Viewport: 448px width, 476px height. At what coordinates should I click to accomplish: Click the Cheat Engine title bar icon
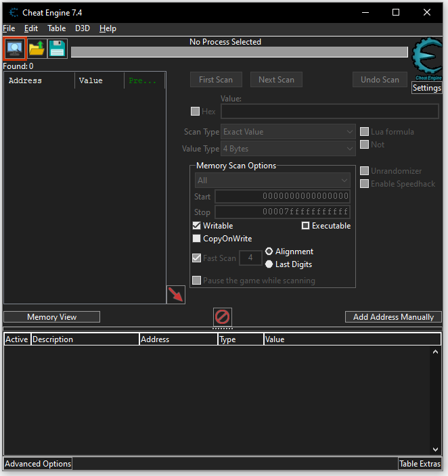(14, 13)
